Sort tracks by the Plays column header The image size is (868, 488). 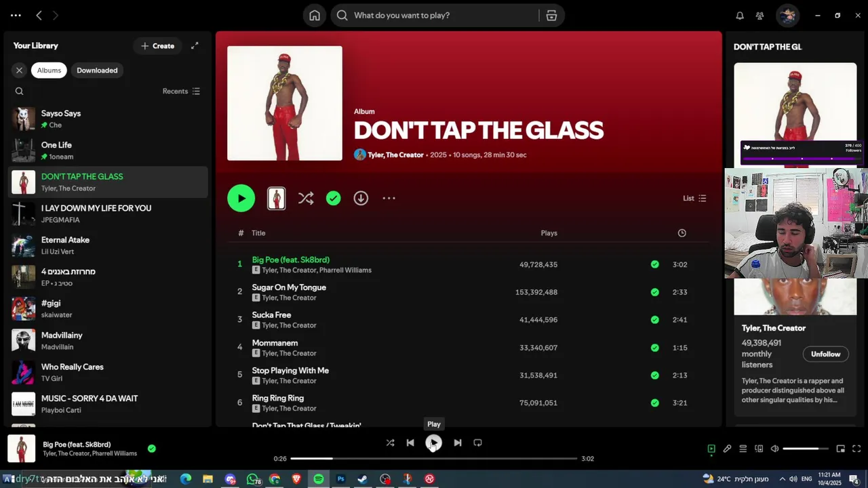point(549,233)
